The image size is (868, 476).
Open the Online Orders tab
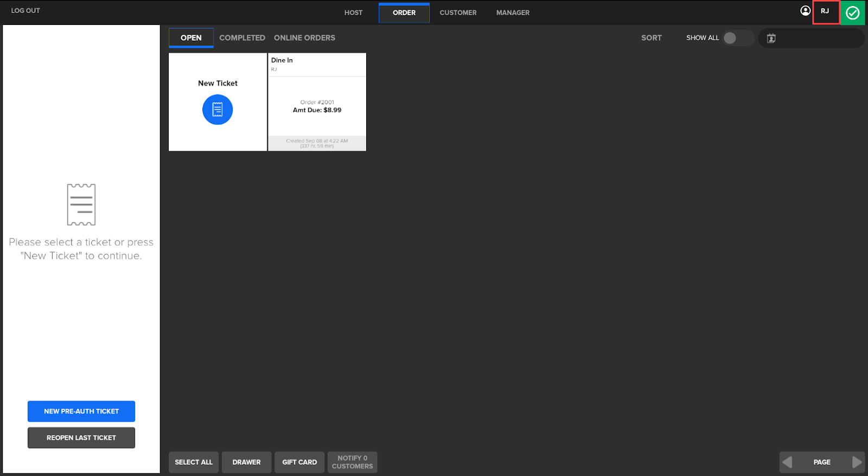tap(304, 38)
